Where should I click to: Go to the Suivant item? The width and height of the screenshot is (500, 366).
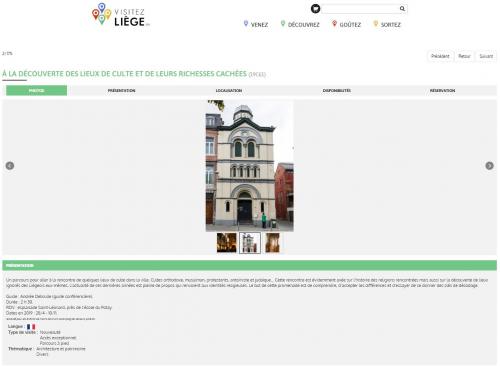pos(486,56)
